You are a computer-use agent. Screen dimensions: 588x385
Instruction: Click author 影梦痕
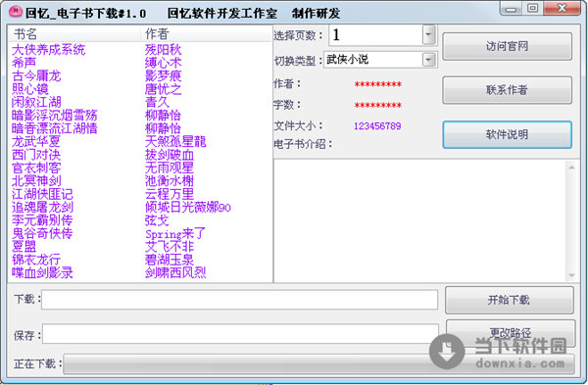163,75
